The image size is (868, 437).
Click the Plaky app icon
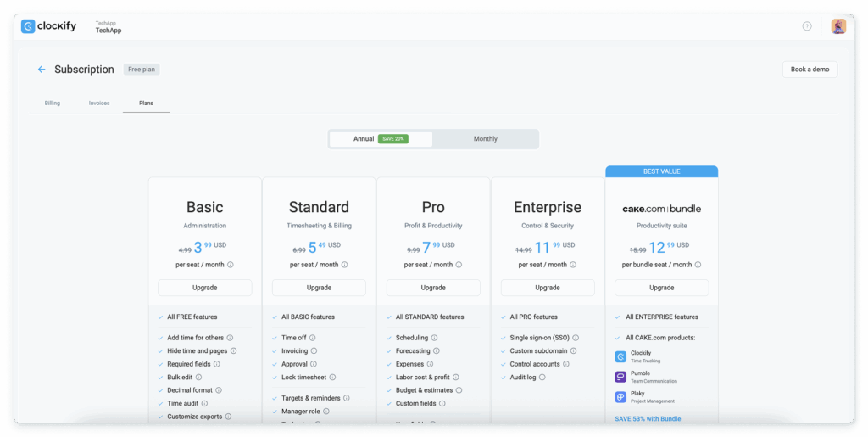(620, 396)
